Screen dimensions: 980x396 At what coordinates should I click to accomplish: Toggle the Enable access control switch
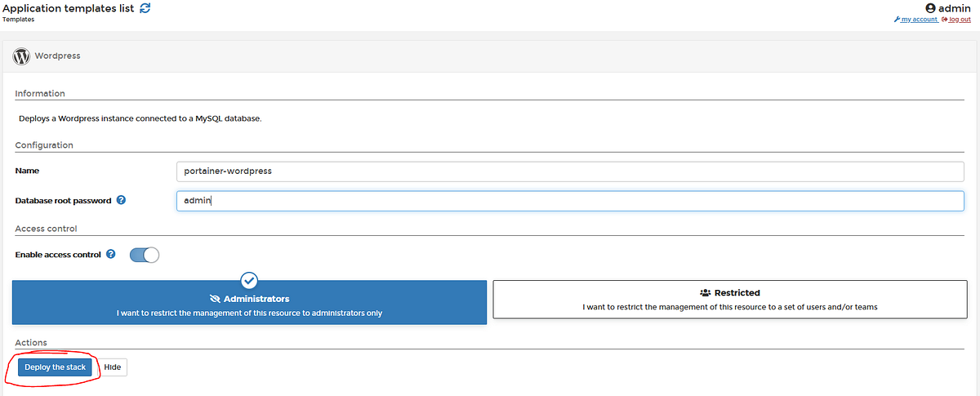point(145,255)
